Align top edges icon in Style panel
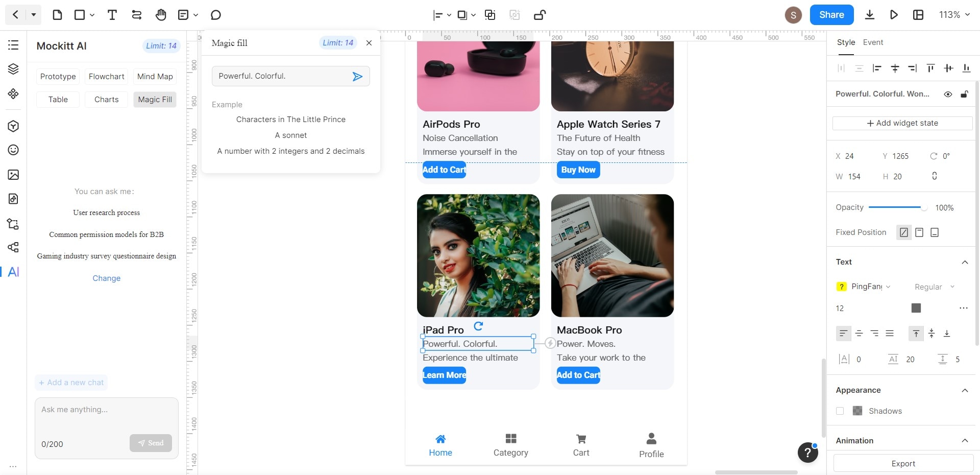980x475 pixels. pos(930,68)
